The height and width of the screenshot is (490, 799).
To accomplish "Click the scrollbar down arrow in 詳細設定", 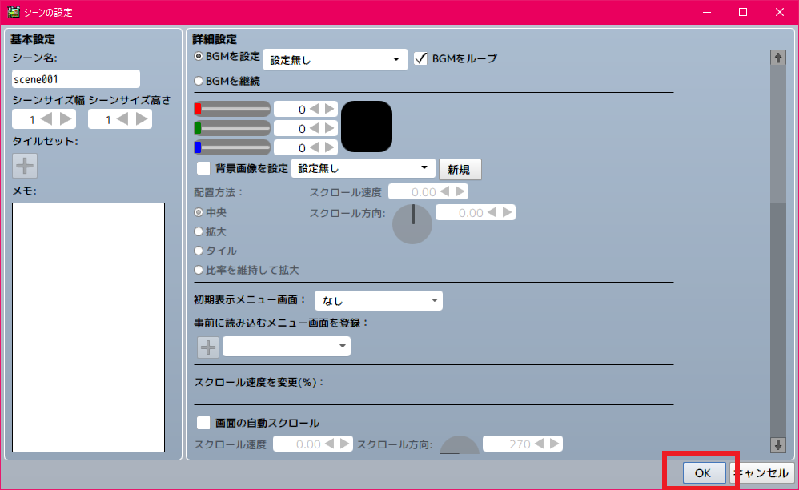I will (778, 445).
